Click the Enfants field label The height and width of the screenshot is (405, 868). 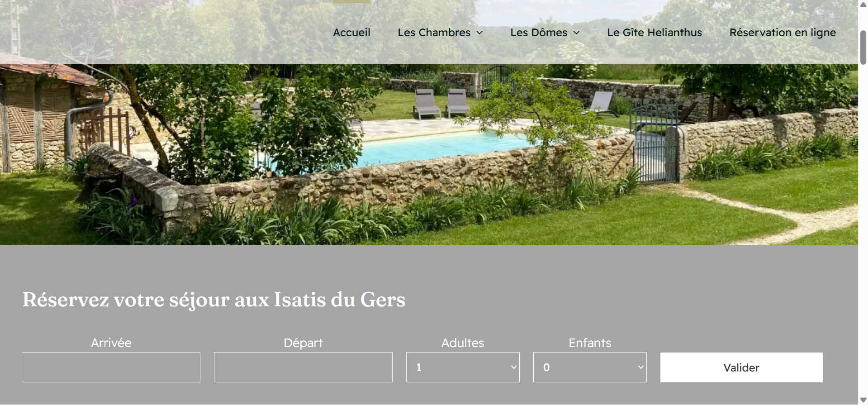point(590,343)
